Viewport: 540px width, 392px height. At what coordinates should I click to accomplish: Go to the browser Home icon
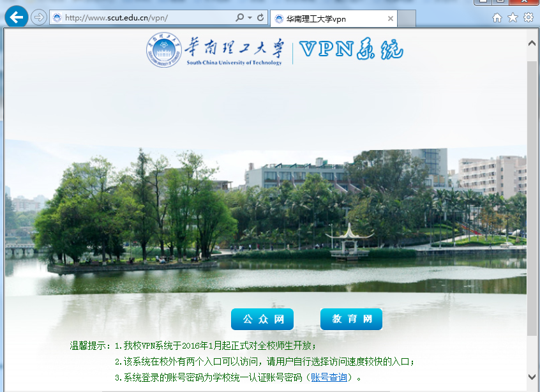click(497, 18)
